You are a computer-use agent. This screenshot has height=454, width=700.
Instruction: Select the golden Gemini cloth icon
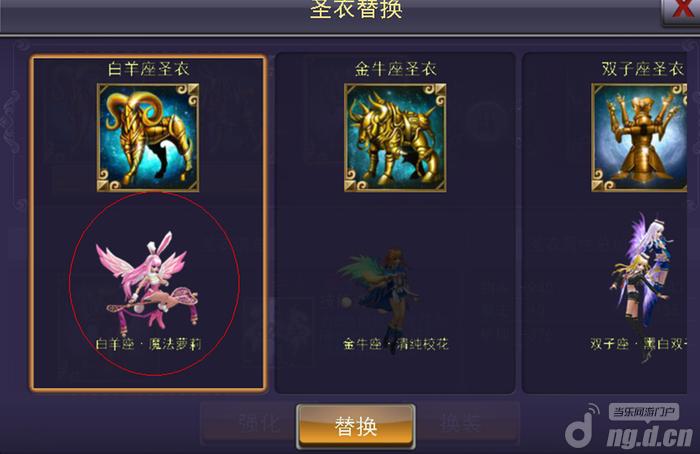(639, 137)
